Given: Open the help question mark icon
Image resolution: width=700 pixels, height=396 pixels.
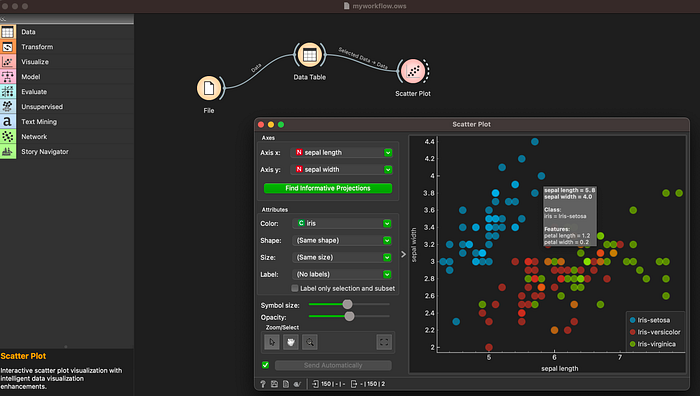Looking at the screenshot, I should tap(262, 384).
